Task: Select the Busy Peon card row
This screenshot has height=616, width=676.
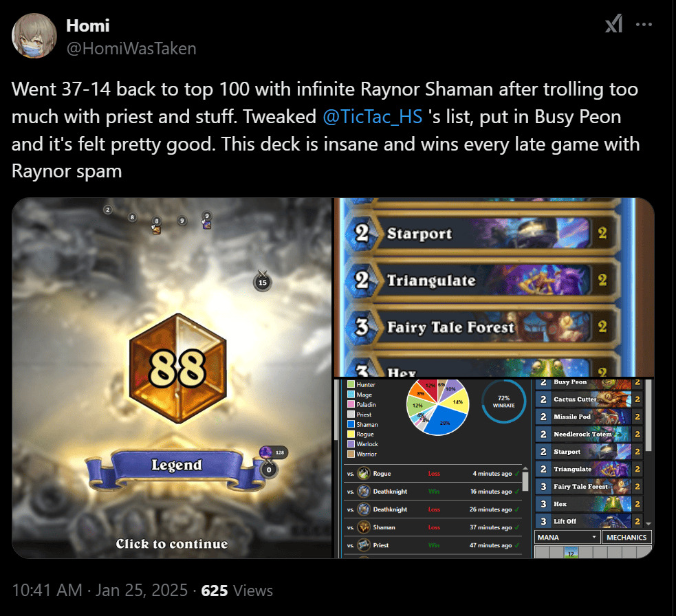Action: point(589,382)
